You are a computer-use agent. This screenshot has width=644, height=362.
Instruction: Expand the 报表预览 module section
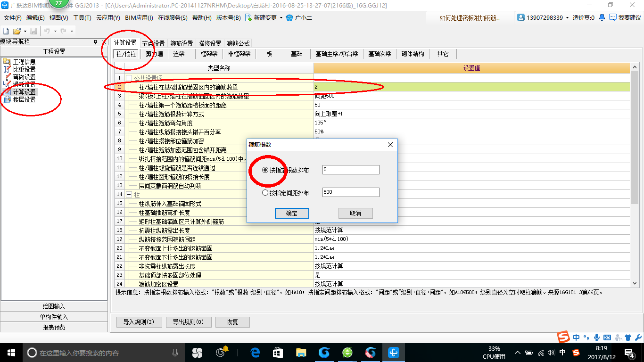(54, 327)
